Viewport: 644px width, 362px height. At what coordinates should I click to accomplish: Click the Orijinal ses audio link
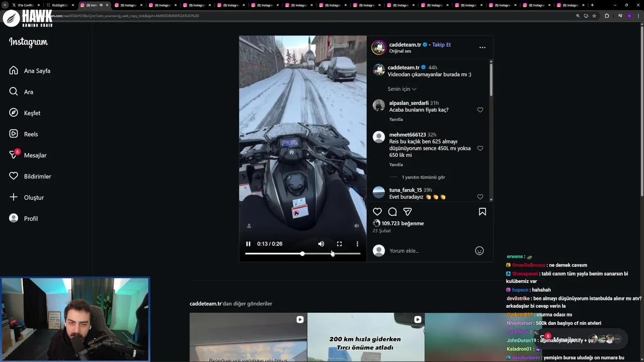pos(400,51)
